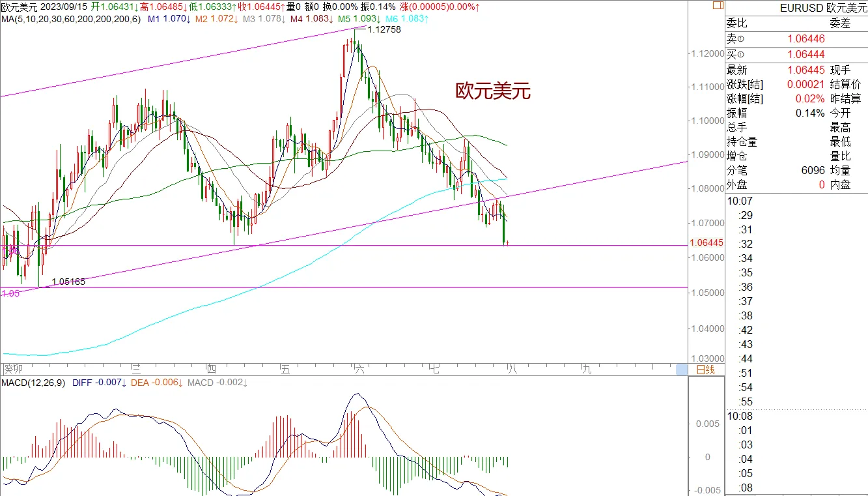Click the circled 1 beside 买

point(742,55)
